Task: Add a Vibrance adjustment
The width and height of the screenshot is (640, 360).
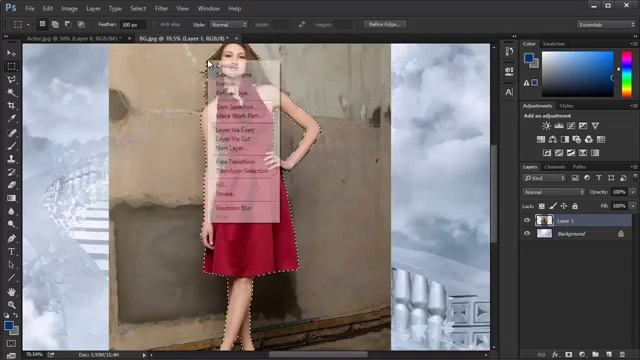Action: tap(595, 126)
